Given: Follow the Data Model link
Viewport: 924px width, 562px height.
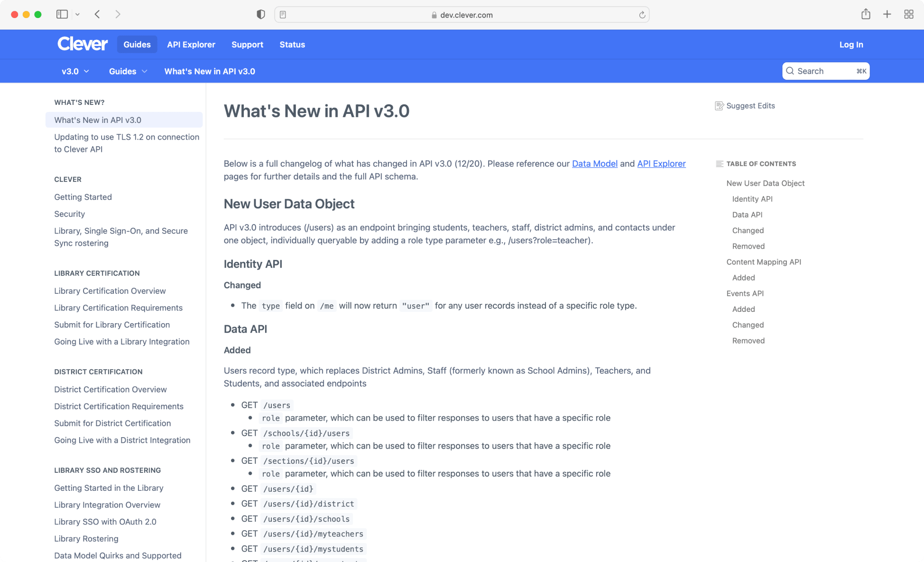Looking at the screenshot, I should (594, 163).
